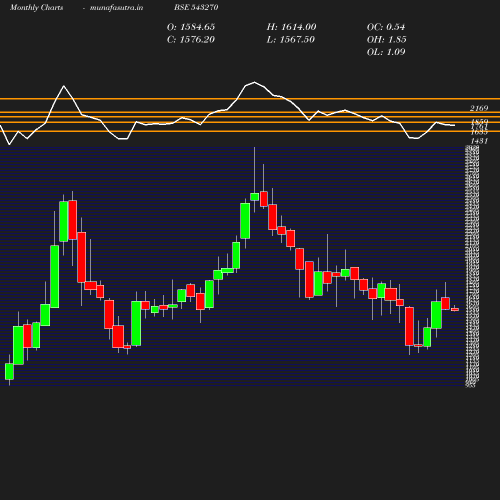
Task: Click the "munafasutra.in" site name
Action: (x=116, y=8)
